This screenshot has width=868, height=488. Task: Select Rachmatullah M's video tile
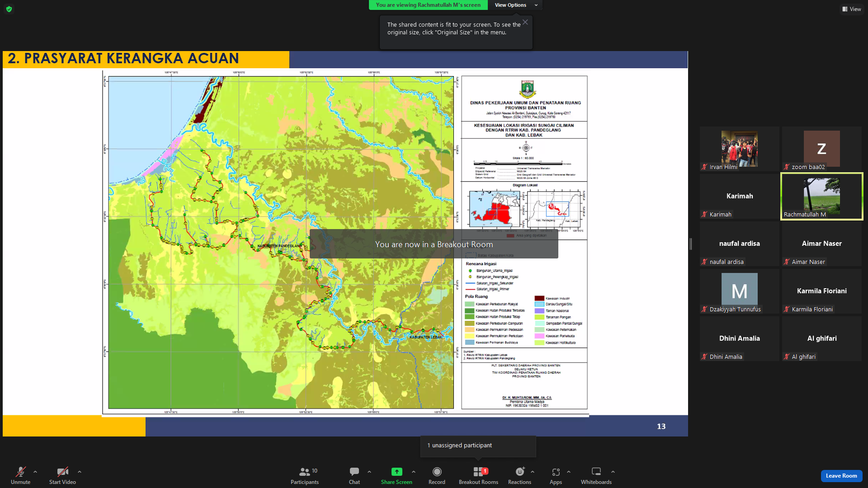click(x=822, y=196)
